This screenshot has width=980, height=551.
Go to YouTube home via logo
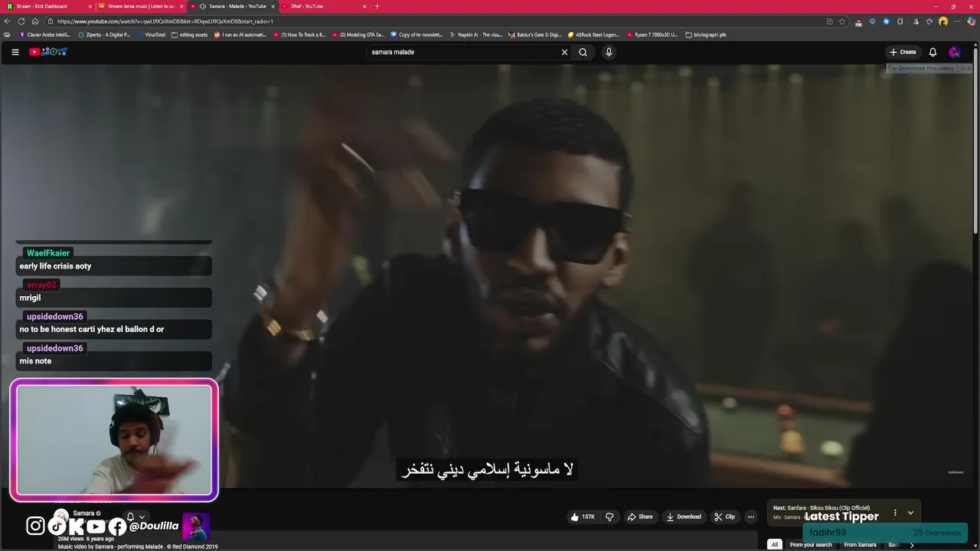pos(48,52)
